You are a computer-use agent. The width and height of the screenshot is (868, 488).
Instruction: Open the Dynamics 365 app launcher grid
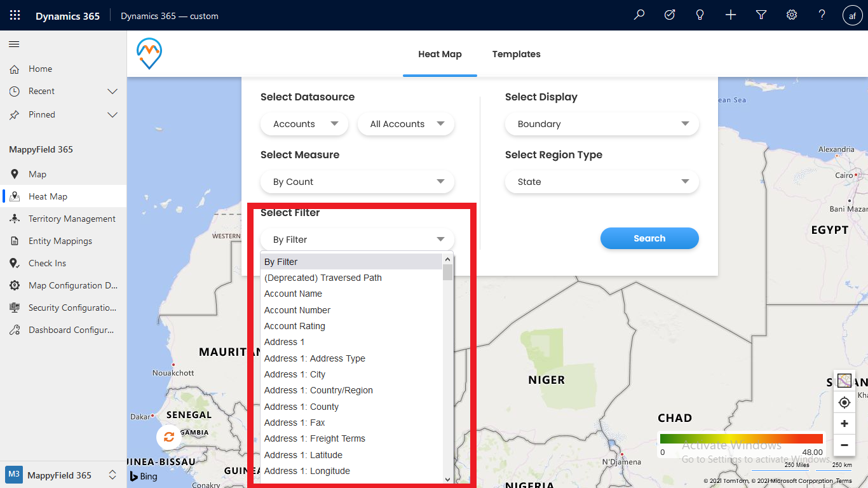tap(15, 15)
